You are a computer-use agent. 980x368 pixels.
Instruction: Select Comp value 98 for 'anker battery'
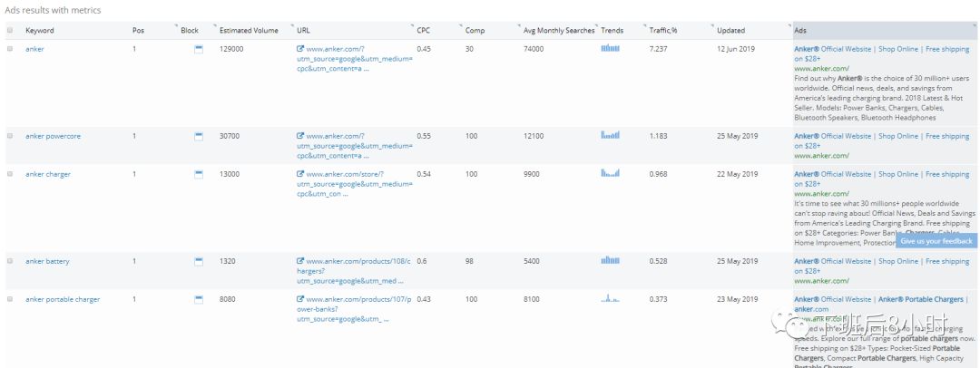[x=469, y=261]
